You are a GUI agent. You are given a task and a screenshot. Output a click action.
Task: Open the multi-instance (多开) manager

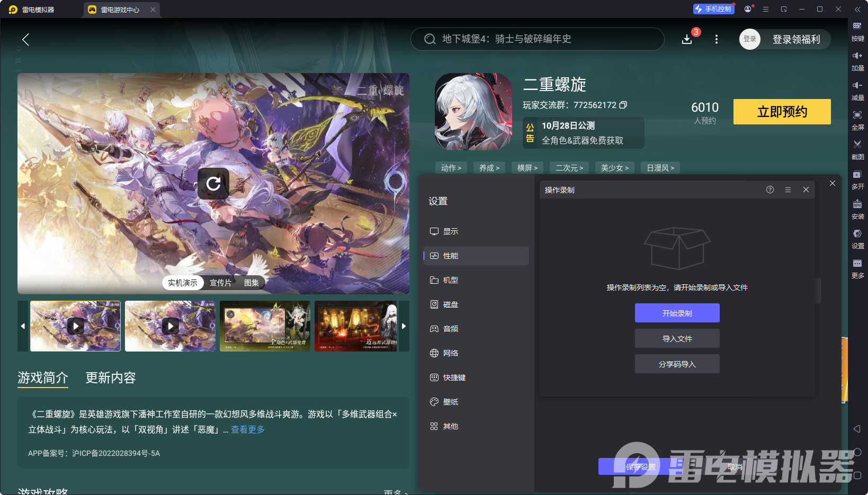pyautogui.click(x=858, y=180)
